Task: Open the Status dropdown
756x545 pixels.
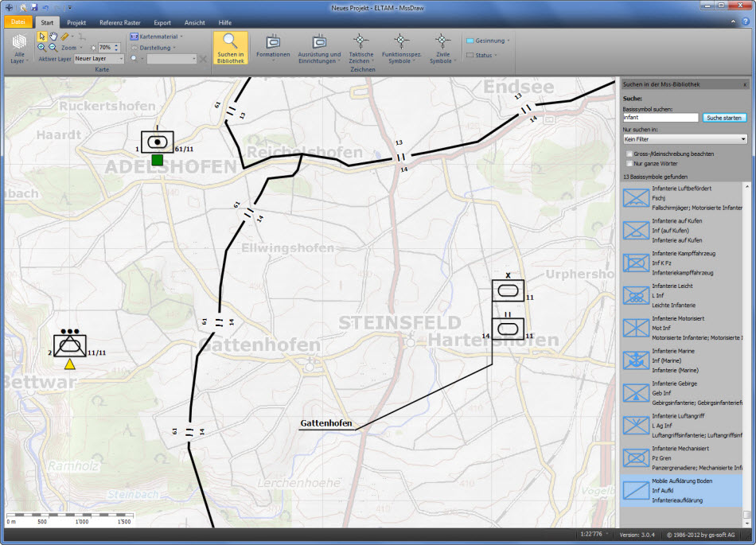Action: pyautogui.click(x=481, y=55)
